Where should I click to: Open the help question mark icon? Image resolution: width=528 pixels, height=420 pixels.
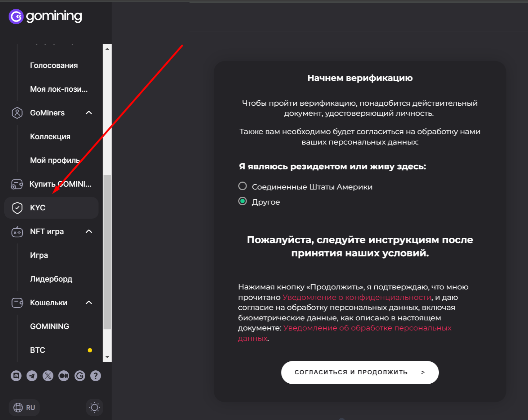click(x=95, y=376)
